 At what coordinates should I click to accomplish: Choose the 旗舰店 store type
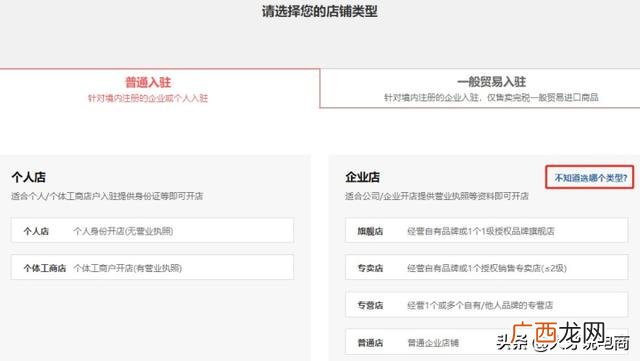pyautogui.click(x=487, y=231)
